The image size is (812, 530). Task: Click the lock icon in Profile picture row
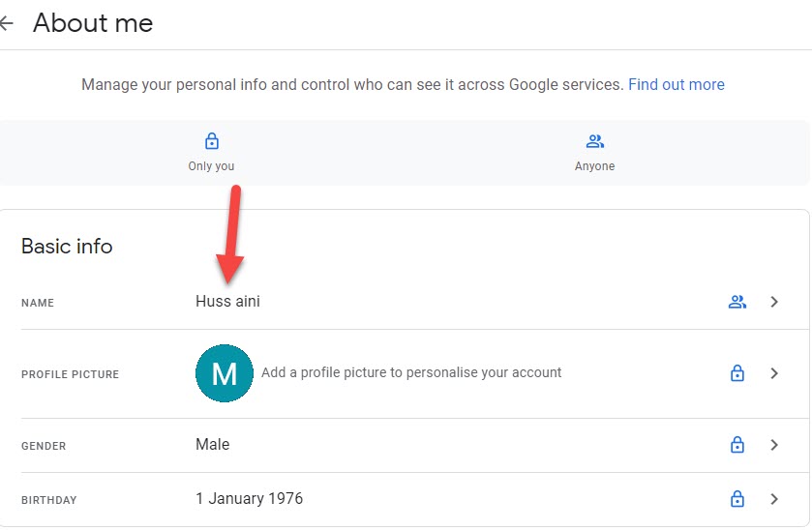click(x=737, y=373)
